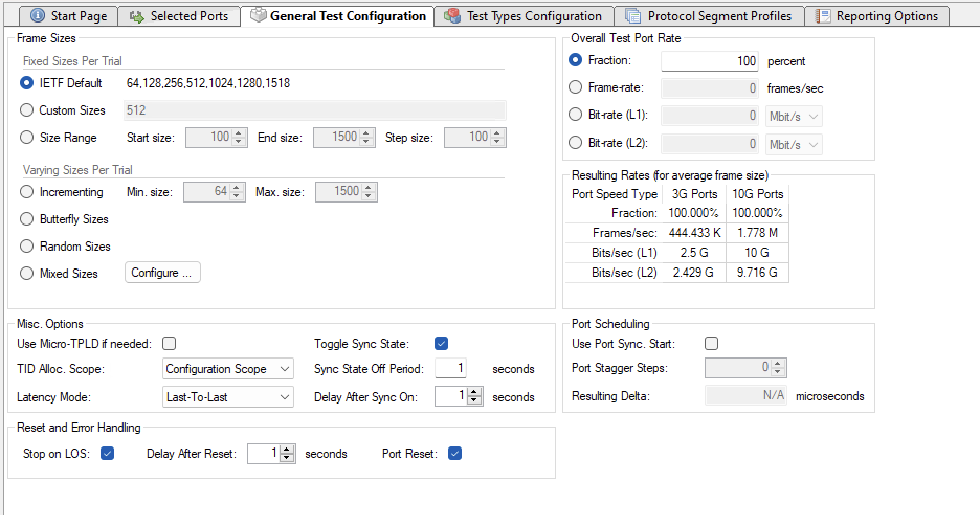Uncheck the Port Reset checkbox

click(455, 454)
